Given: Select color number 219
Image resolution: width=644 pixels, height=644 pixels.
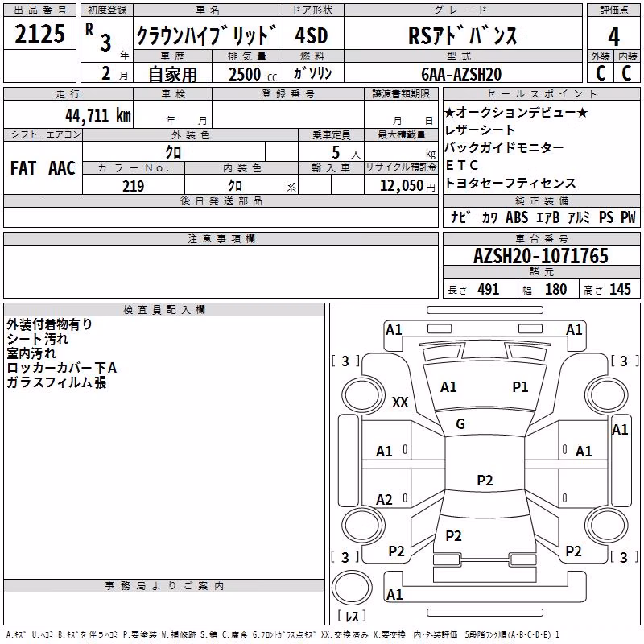Looking at the screenshot, I should [134, 186].
